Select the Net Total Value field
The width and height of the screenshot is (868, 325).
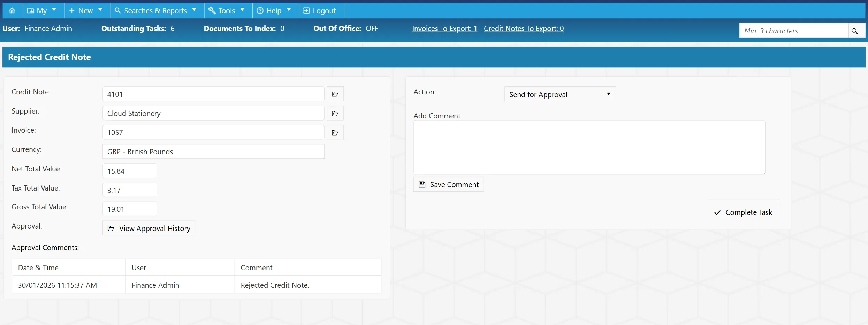click(130, 171)
